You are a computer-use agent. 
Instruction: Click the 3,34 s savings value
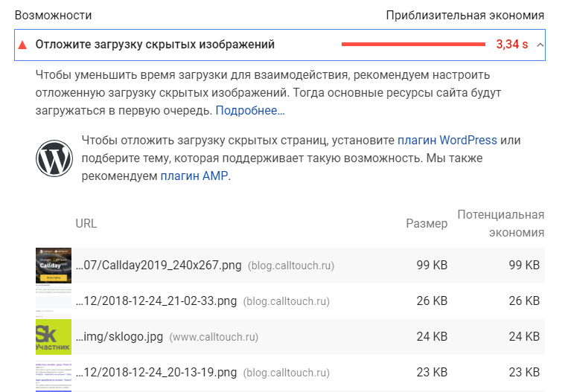click(512, 45)
